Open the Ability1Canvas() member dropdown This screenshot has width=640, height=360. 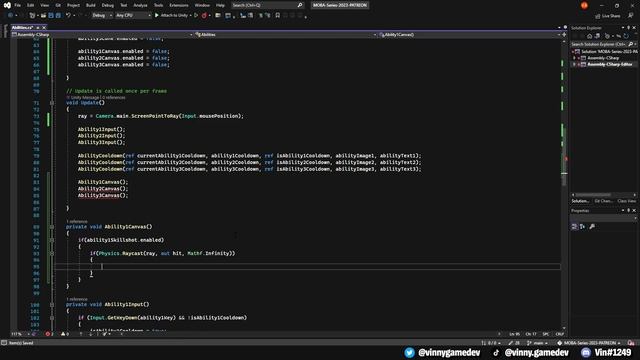point(469,35)
